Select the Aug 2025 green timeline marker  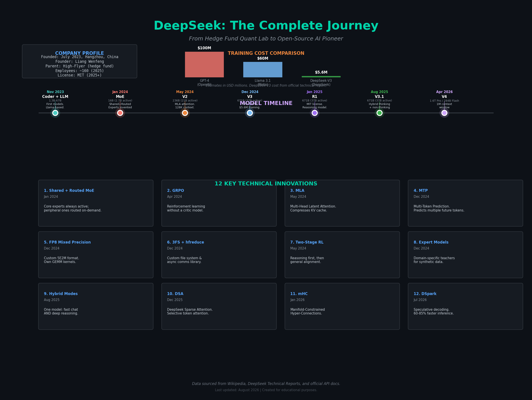click(x=379, y=113)
